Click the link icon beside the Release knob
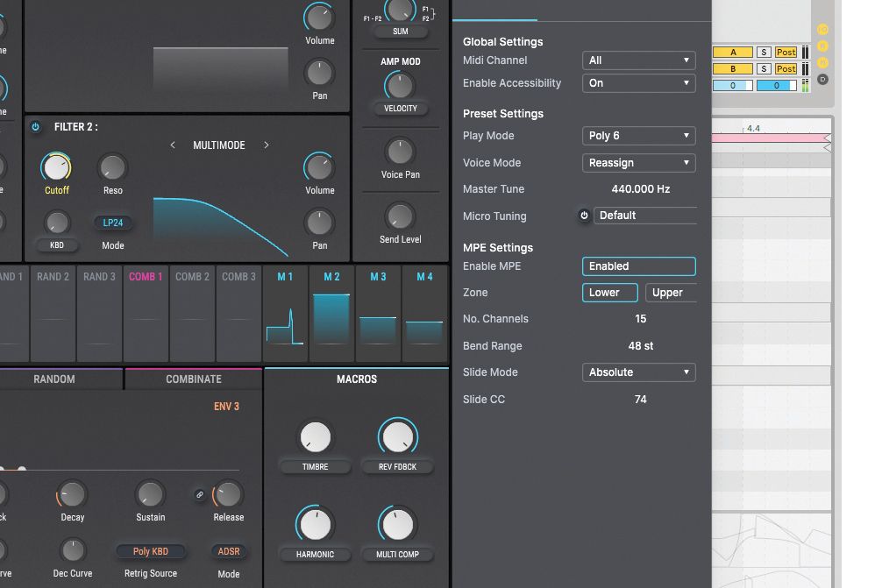 202,493
